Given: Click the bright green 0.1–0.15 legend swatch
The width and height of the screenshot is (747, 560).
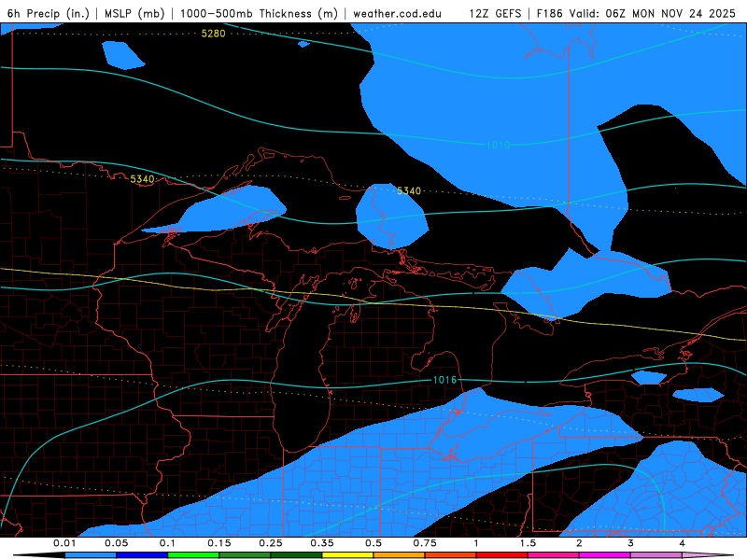Looking at the screenshot, I should pos(193,555).
